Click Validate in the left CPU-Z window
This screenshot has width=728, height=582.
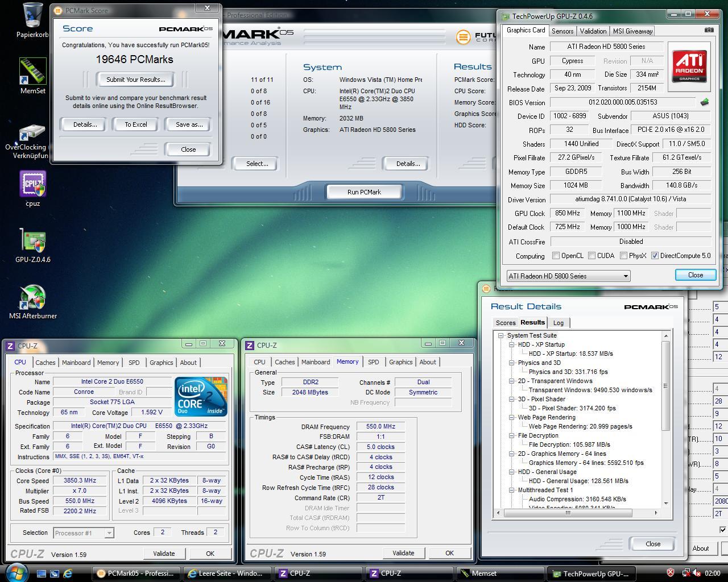coord(164,554)
